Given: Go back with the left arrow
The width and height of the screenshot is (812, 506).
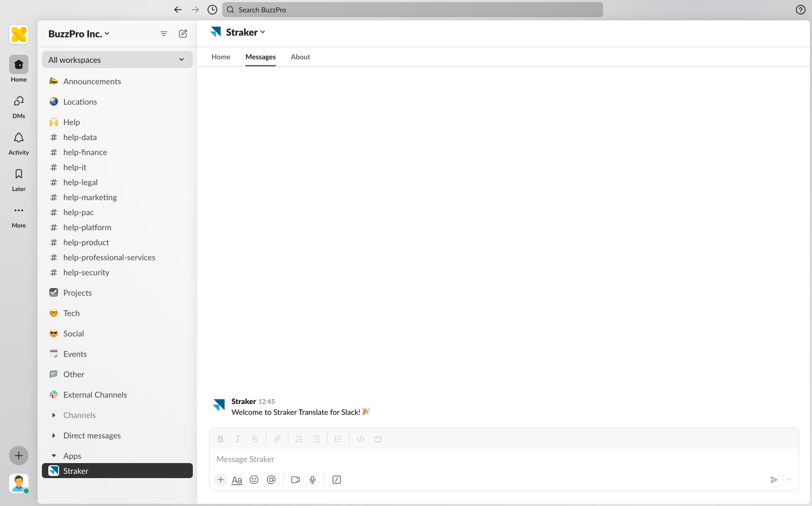Looking at the screenshot, I should click(x=178, y=10).
